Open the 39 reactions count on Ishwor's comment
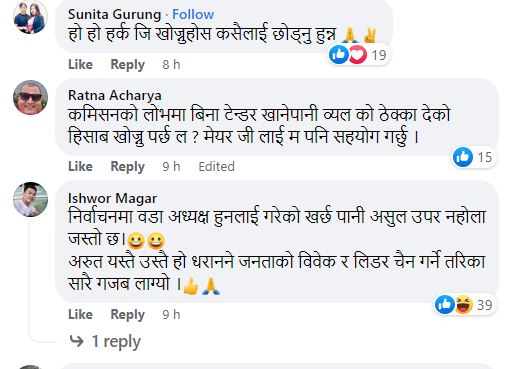 [485, 305]
